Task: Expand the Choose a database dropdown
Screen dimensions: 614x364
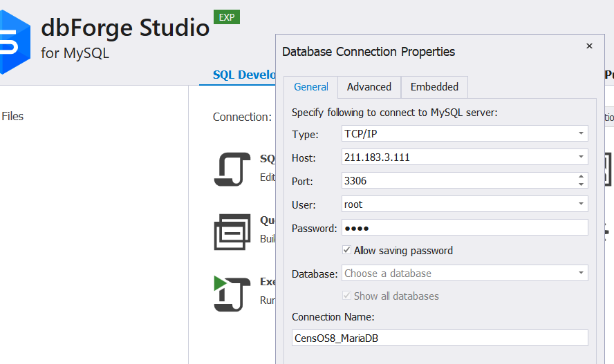Action: coord(581,273)
